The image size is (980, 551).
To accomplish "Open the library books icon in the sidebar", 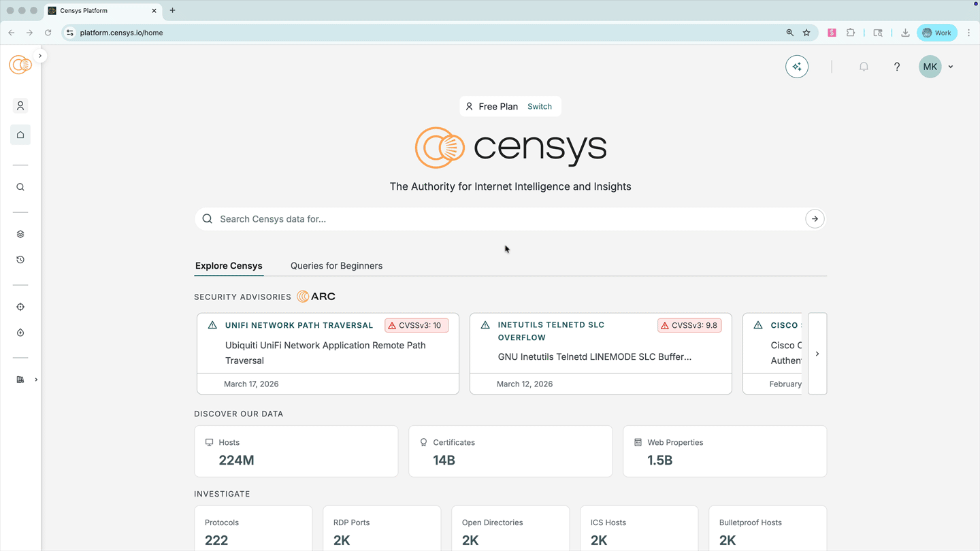I will coord(20,380).
